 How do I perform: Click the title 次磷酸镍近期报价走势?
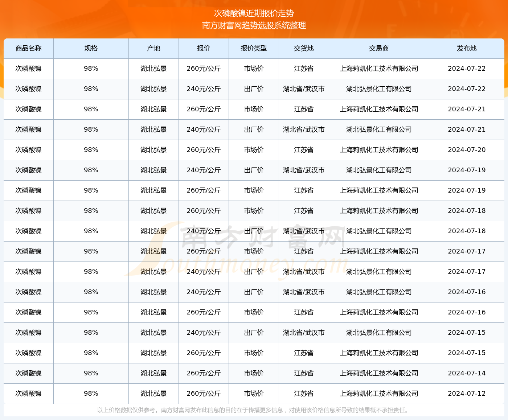pos(254,13)
